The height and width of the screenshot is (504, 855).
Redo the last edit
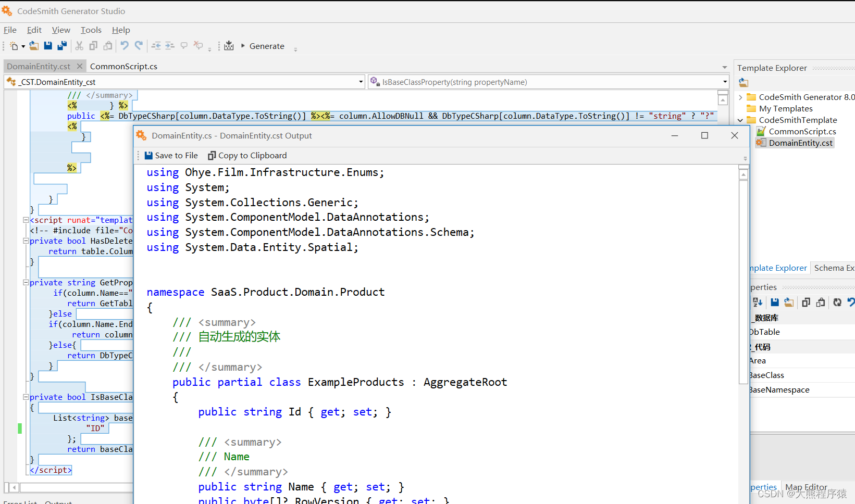138,46
